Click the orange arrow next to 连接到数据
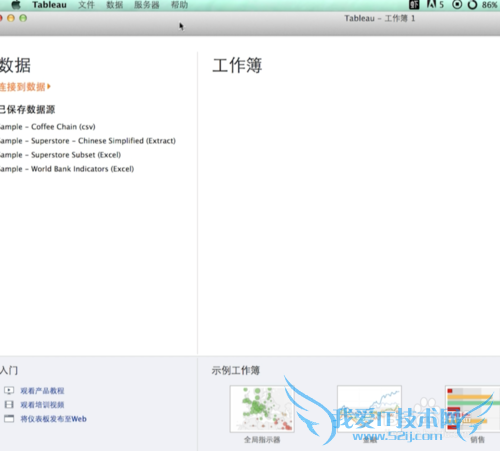This screenshot has height=451, width=500. pyautogui.click(x=49, y=87)
